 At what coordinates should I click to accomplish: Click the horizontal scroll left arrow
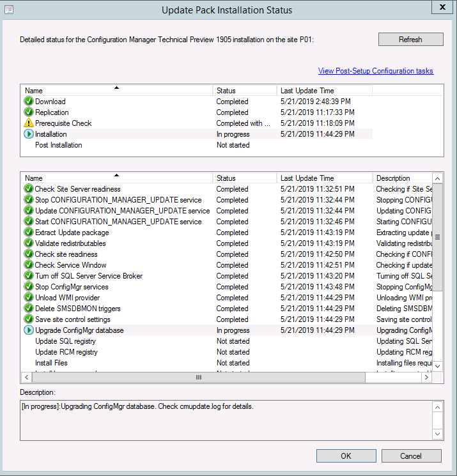[x=27, y=378]
